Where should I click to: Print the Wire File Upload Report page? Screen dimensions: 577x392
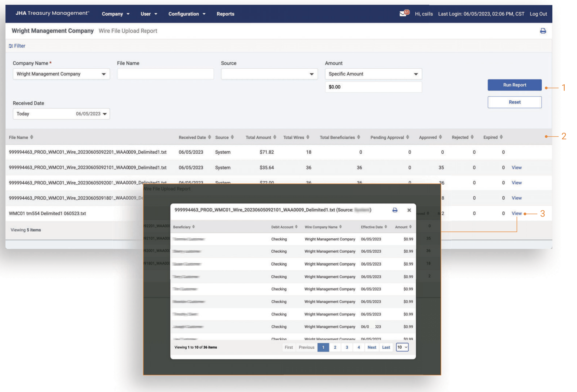543,31
